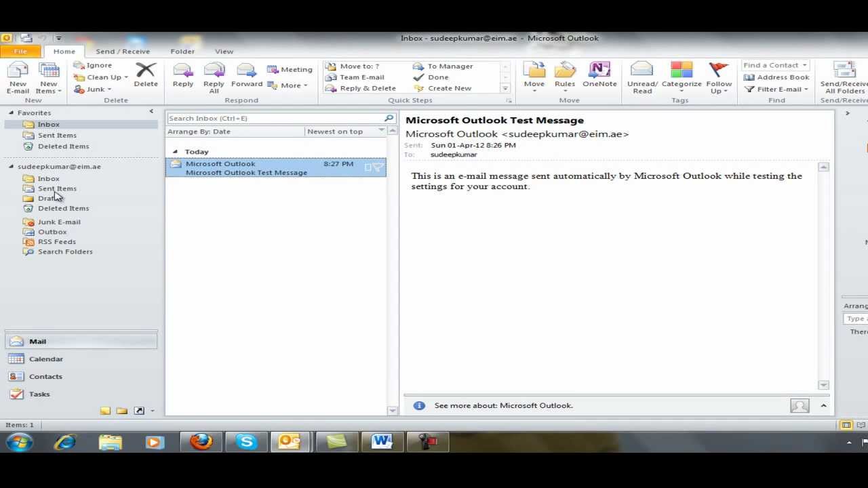
Task: Open Skype from the taskbar
Action: 246,443
